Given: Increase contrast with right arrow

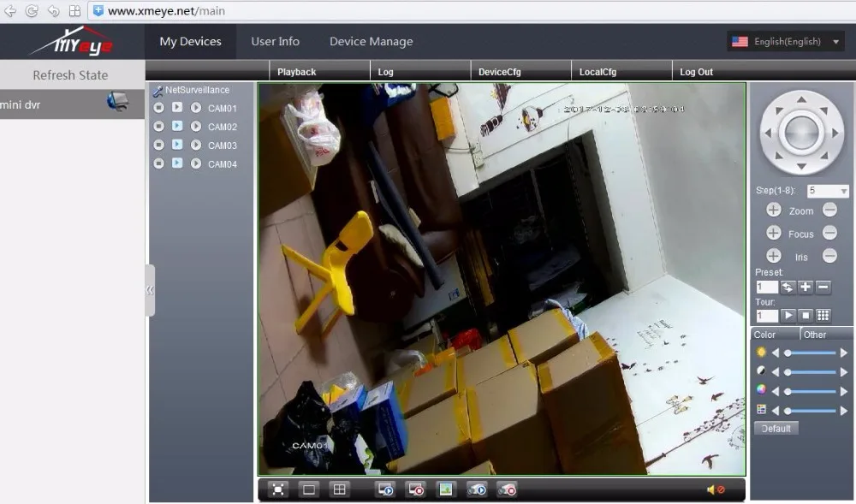Looking at the screenshot, I should (844, 372).
